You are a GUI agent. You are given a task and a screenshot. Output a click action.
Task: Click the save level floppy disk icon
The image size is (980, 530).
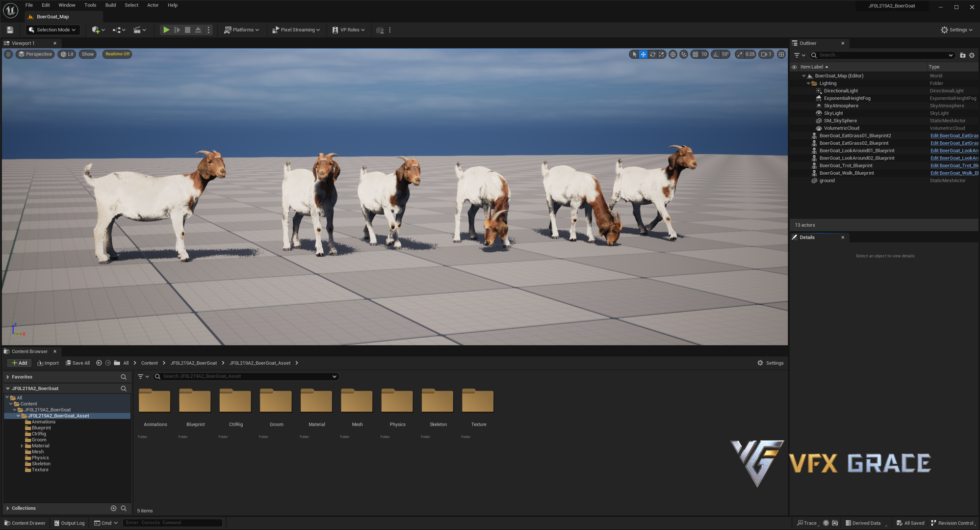(10, 30)
